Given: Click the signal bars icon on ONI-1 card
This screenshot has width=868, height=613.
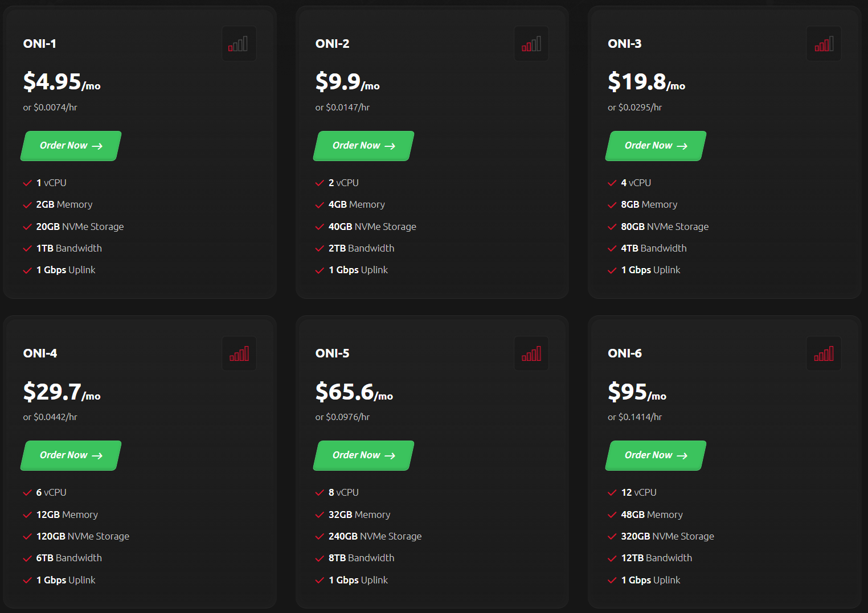Looking at the screenshot, I should click(x=239, y=44).
